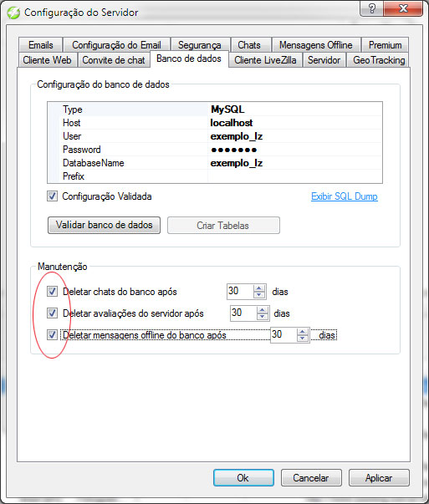Increase avaliações deletion days up arrow
The image size is (429, 504).
(263, 310)
